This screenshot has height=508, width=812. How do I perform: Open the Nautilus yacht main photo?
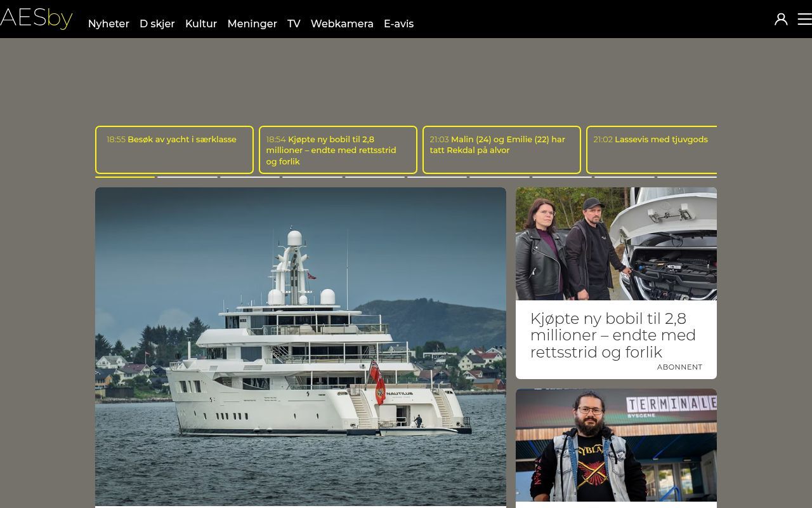(x=301, y=347)
